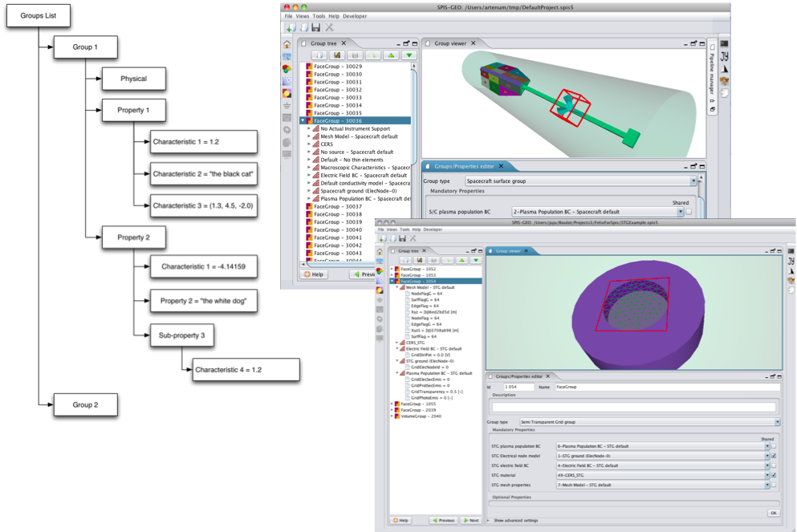Click the home icon in DefaultProject window sidebar
The width and height of the screenshot is (797, 532).
pos(287,45)
